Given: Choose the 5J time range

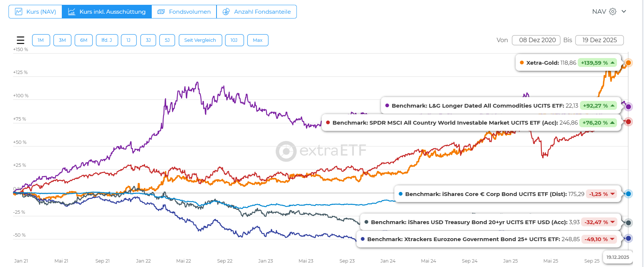Looking at the screenshot, I should click(x=167, y=40).
